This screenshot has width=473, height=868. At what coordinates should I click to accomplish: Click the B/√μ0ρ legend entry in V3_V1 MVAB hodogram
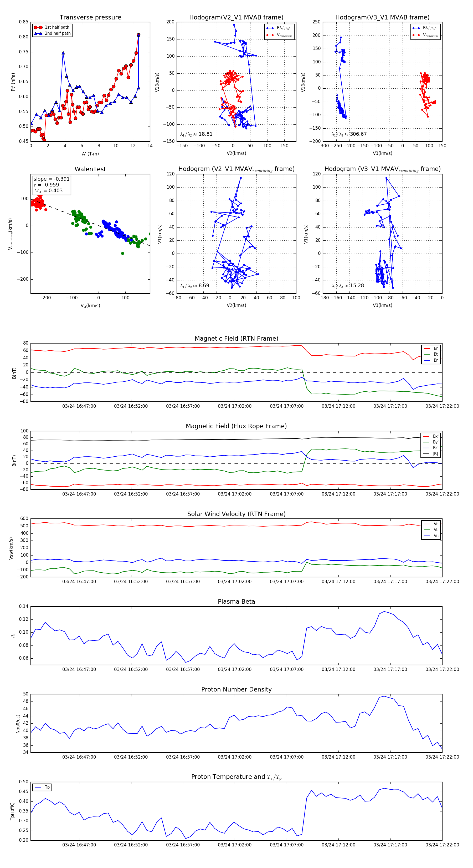point(425,28)
